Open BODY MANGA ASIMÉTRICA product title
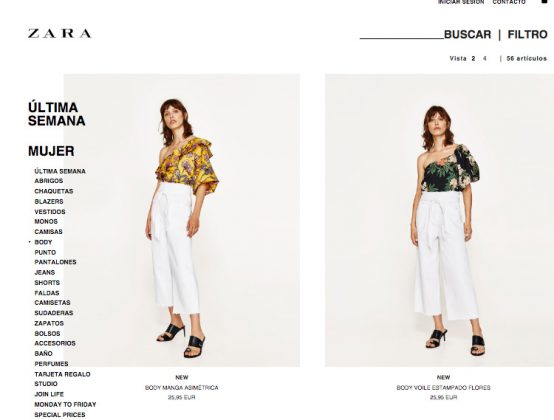The height and width of the screenshot is (420, 554). 182,388
